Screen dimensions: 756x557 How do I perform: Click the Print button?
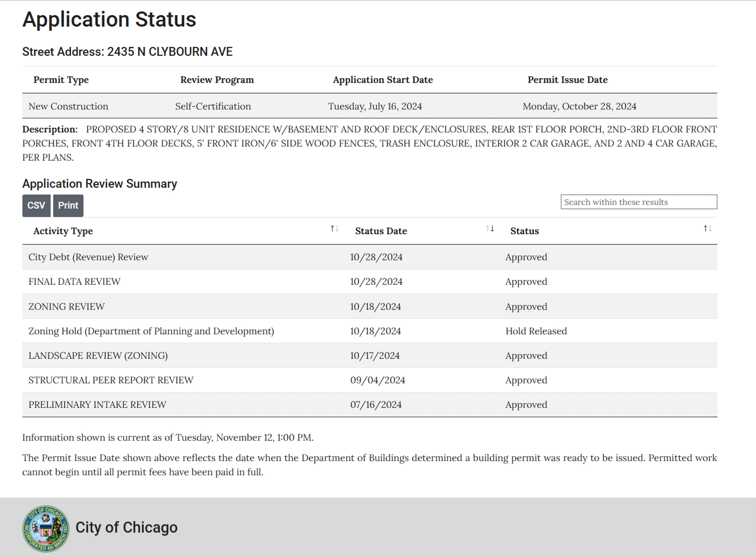[68, 205]
